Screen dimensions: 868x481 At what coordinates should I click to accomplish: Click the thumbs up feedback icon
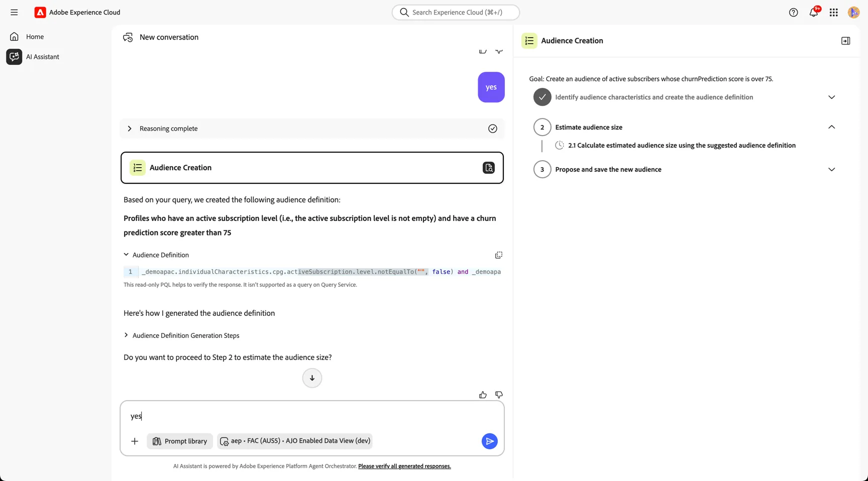[x=483, y=395]
